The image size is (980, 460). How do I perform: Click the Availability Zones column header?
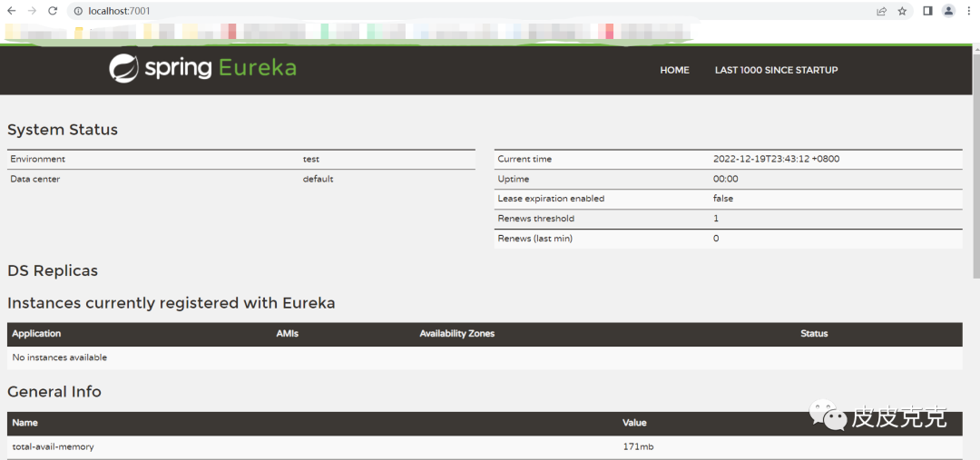pyautogui.click(x=456, y=334)
